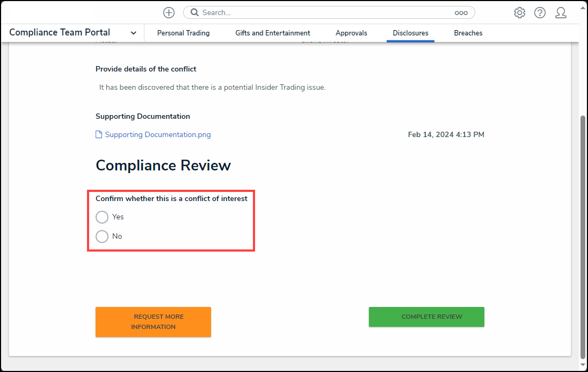Image resolution: width=588 pixels, height=372 pixels.
Task: Select Yes for conflict of interest
Action: point(102,217)
